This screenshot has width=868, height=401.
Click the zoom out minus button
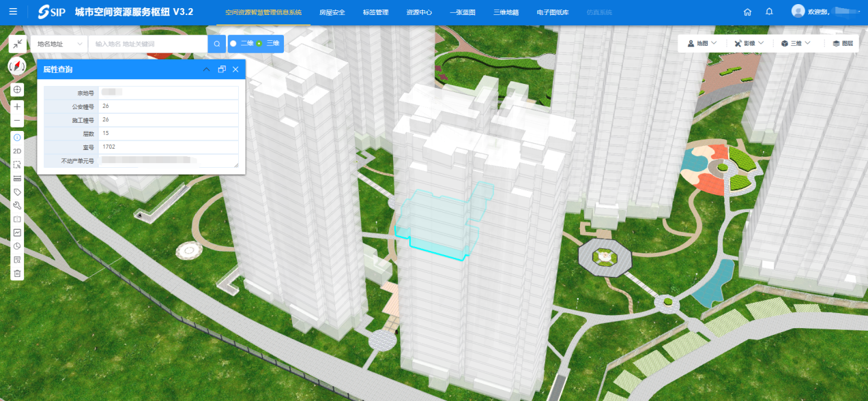point(17,120)
